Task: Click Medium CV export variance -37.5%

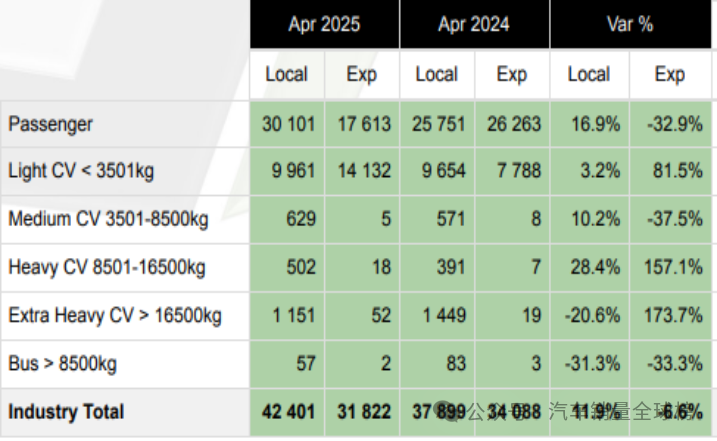Action: (675, 219)
